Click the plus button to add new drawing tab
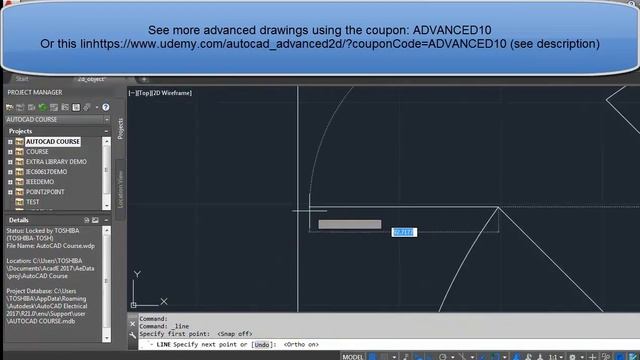Screen dimensions: 640x360 [x=144, y=79]
